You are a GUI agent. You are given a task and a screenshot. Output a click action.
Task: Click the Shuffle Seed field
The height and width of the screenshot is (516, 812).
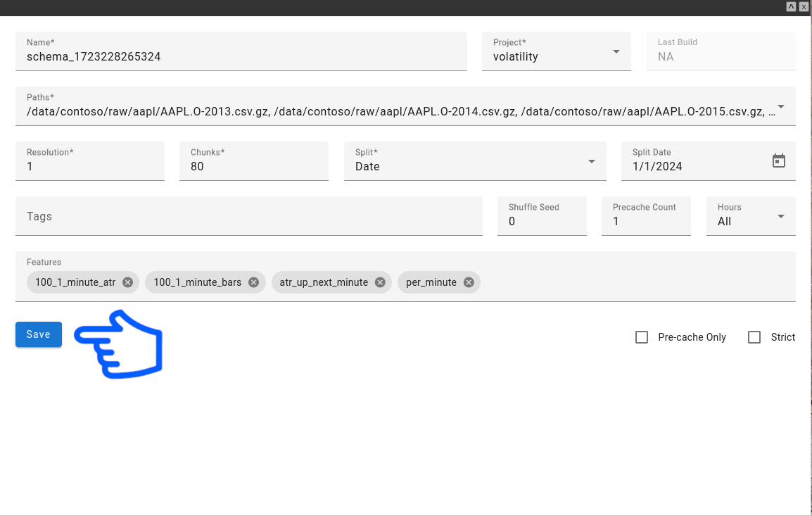[541, 221]
